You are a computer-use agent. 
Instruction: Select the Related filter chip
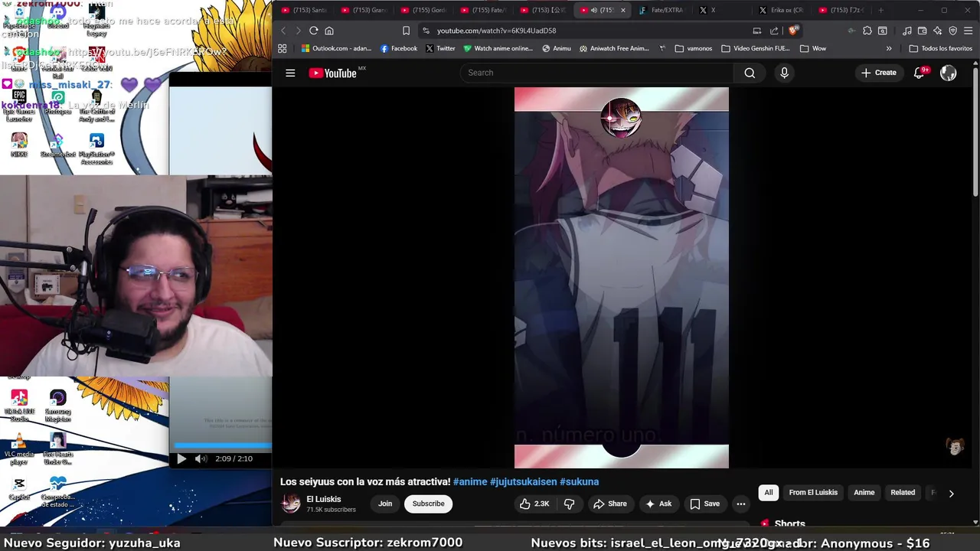coord(903,493)
